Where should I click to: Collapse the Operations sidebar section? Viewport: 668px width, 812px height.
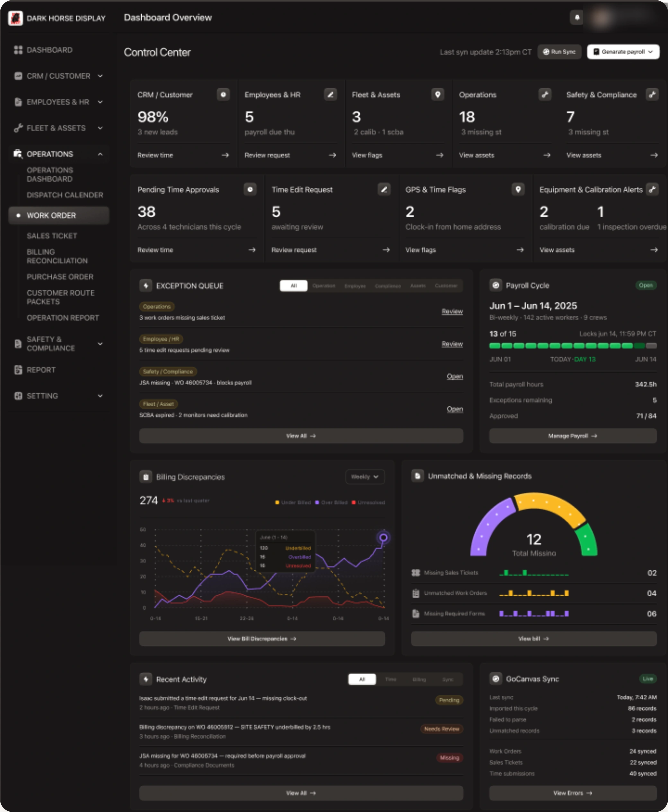[100, 154]
